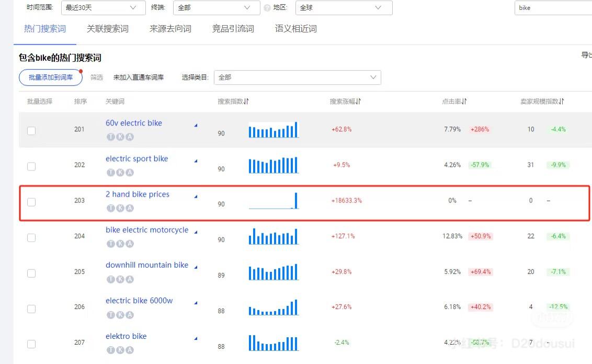Click A badge under bike electric motorcycle
Image resolution: width=592 pixels, height=364 pixels.
click(x=130, y=244)
